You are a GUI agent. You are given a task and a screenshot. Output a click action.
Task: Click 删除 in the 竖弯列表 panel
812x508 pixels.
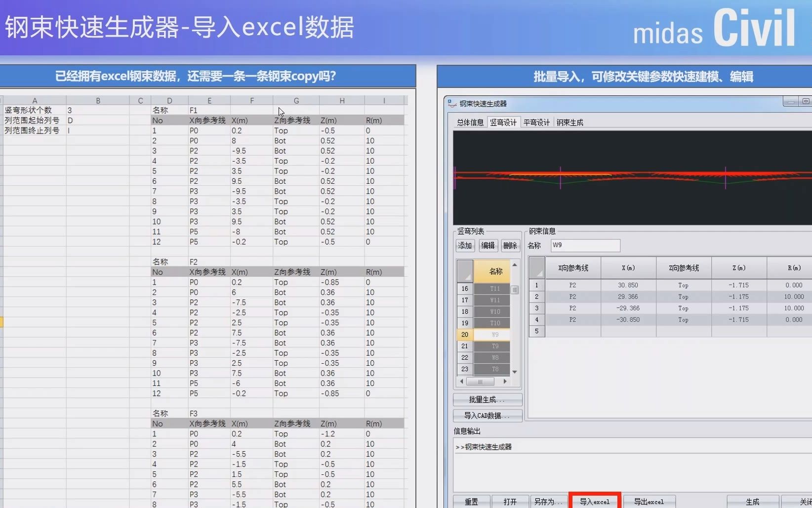tap(510, 246)
